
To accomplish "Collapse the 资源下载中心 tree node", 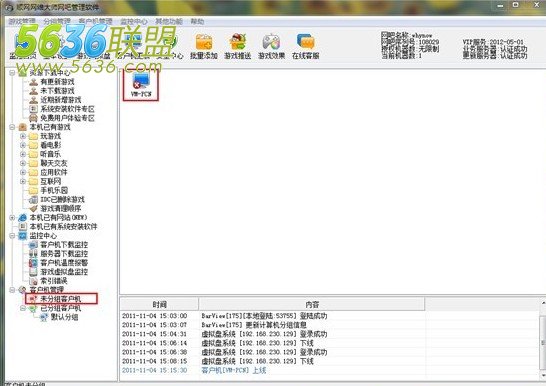I will (x=12, y=73).
